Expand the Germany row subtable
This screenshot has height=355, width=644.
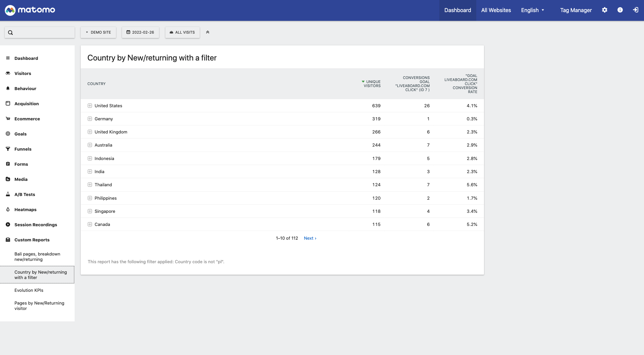pyautogui.click(x=90, y=119)
